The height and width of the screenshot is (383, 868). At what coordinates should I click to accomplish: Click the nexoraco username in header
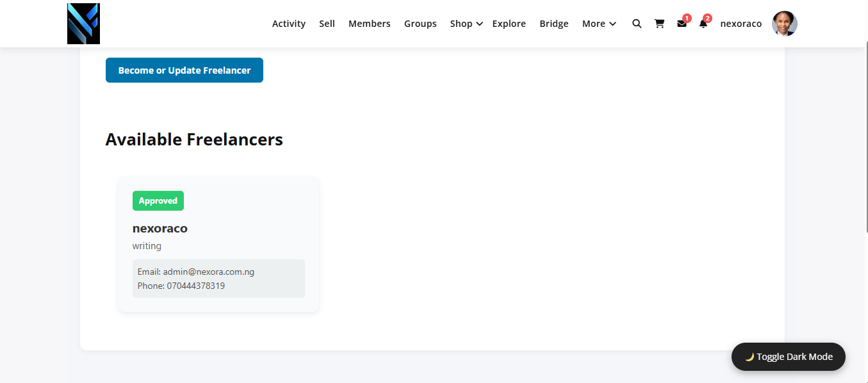coord(741,24)
